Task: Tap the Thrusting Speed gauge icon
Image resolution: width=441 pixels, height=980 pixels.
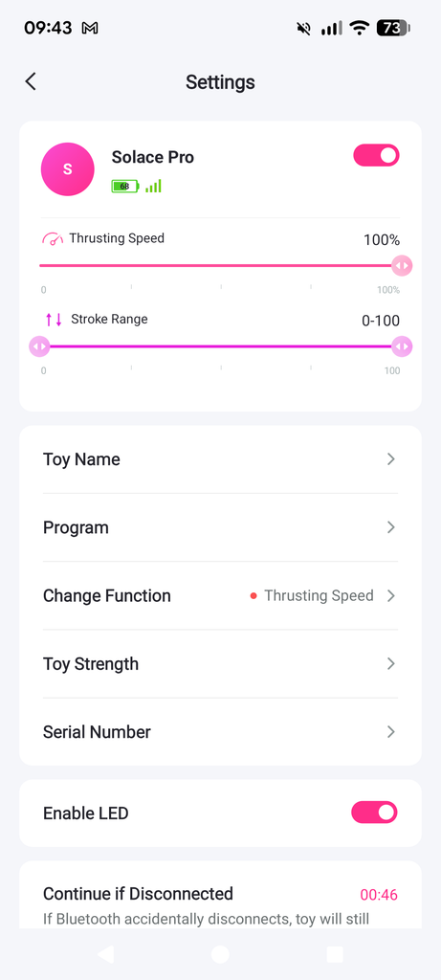Action: (x=53, y=238)
